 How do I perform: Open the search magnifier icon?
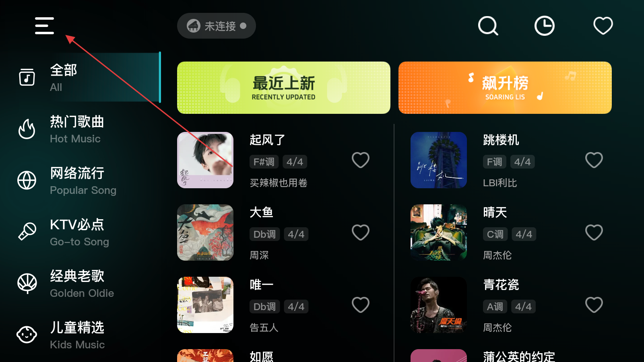coord(488,26)
